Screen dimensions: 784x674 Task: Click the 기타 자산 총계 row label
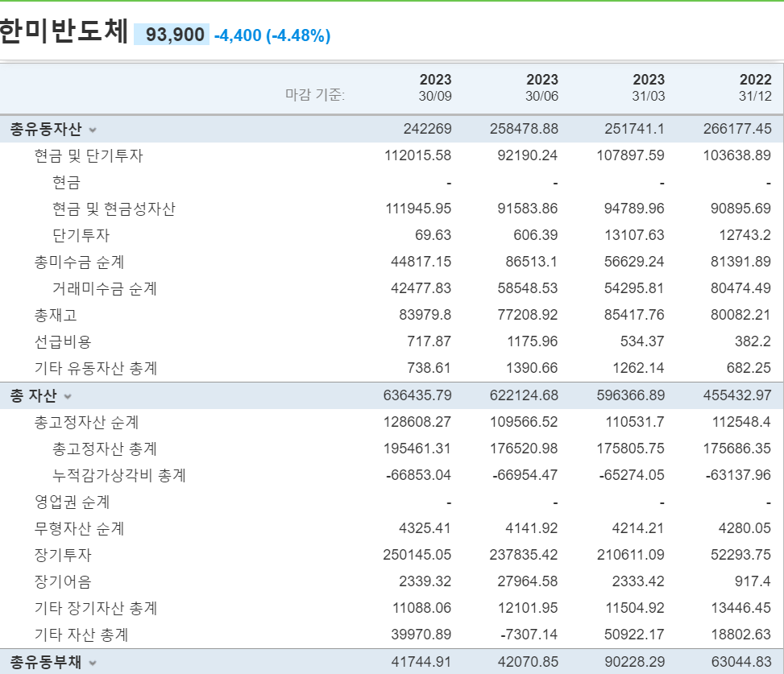pos(81,635)
